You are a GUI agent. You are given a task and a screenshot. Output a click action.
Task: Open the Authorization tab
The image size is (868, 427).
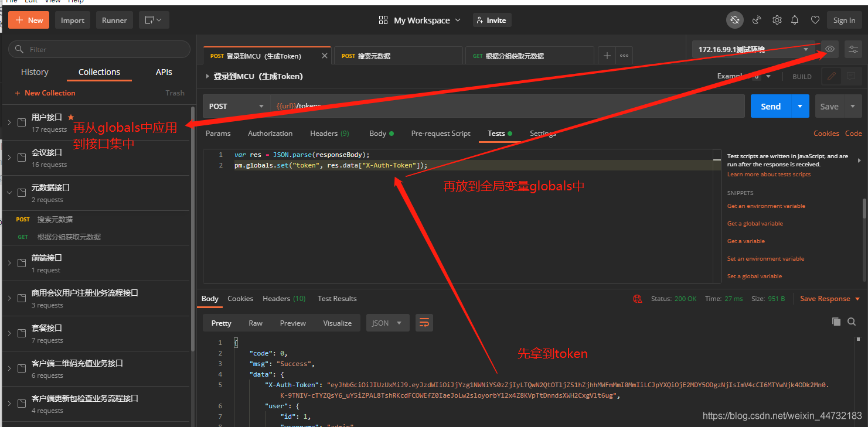click(x=270, y=134)
